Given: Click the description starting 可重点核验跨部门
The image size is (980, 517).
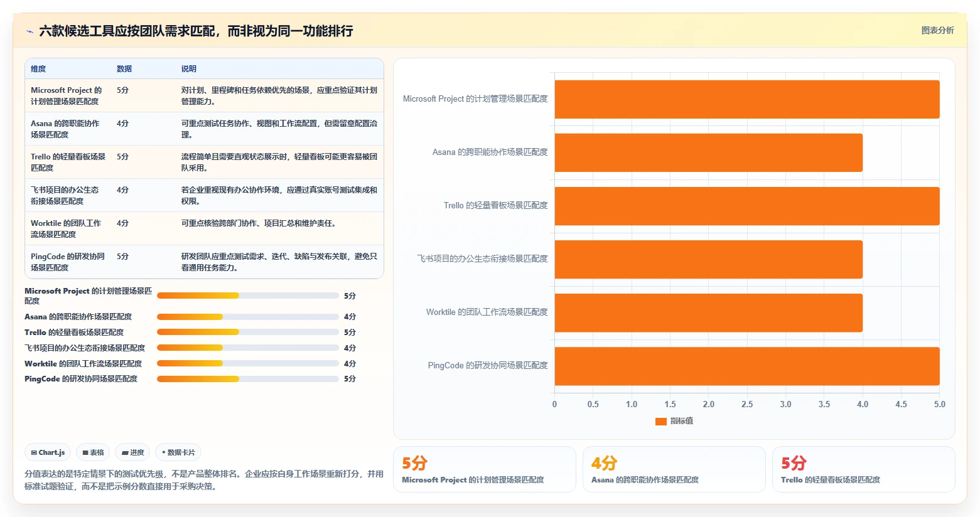Looking at the screenshot, I should tap(259, 223).
